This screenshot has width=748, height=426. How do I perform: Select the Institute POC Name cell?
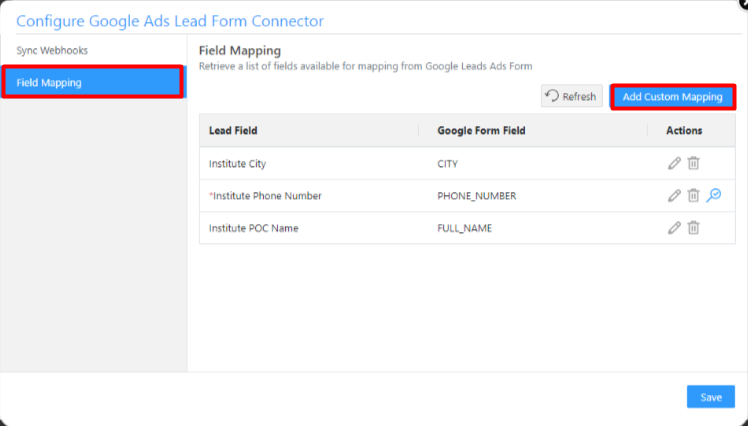[254, 228]
